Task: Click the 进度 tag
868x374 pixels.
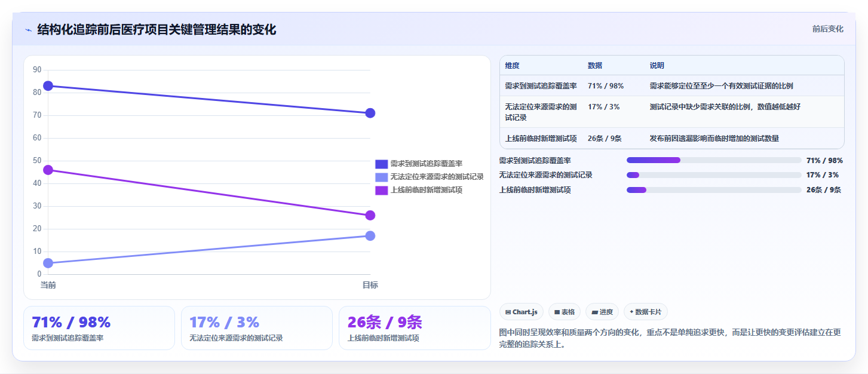Action: point(602,312)
